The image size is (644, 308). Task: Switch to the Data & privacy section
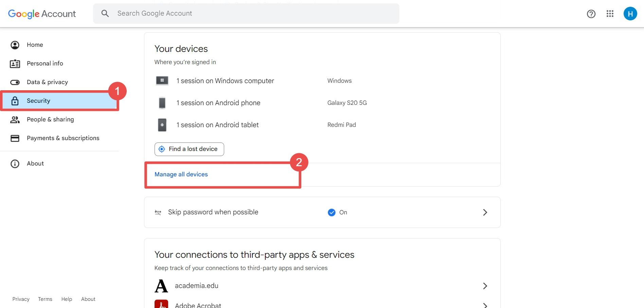47,82
